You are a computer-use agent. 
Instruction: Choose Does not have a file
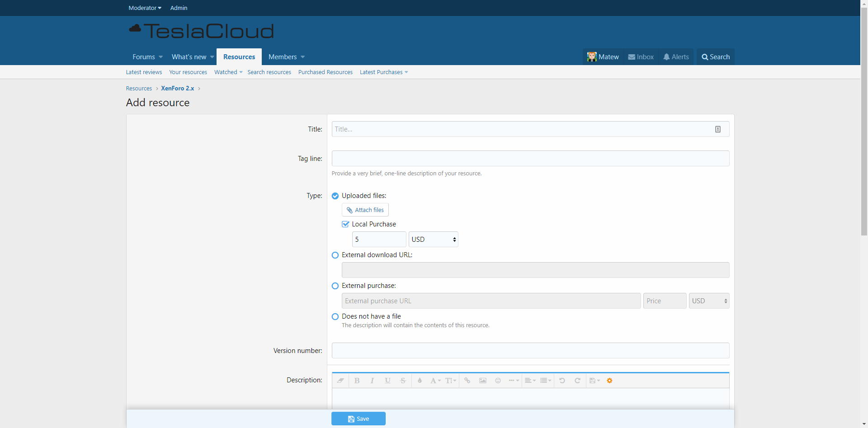pos(335,317)
